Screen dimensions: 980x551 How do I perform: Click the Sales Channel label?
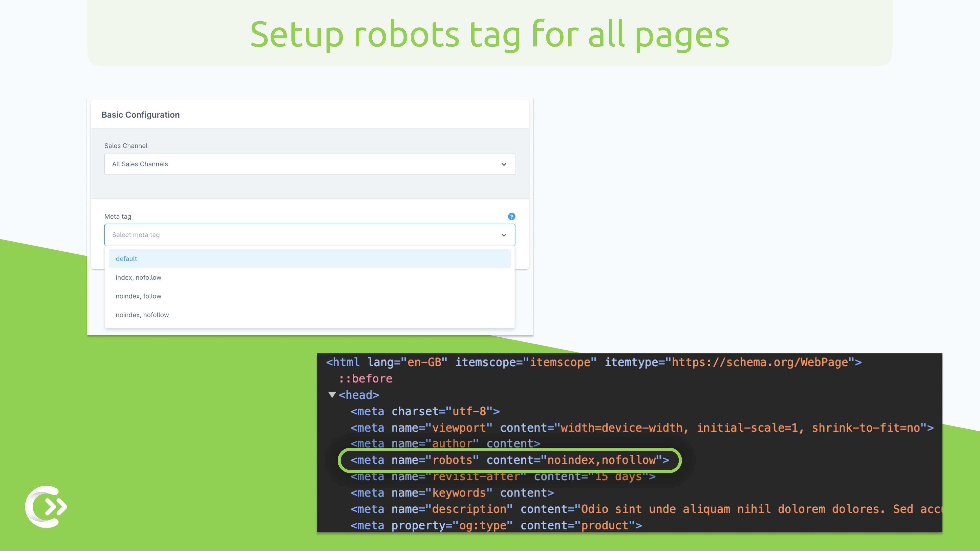126,146
